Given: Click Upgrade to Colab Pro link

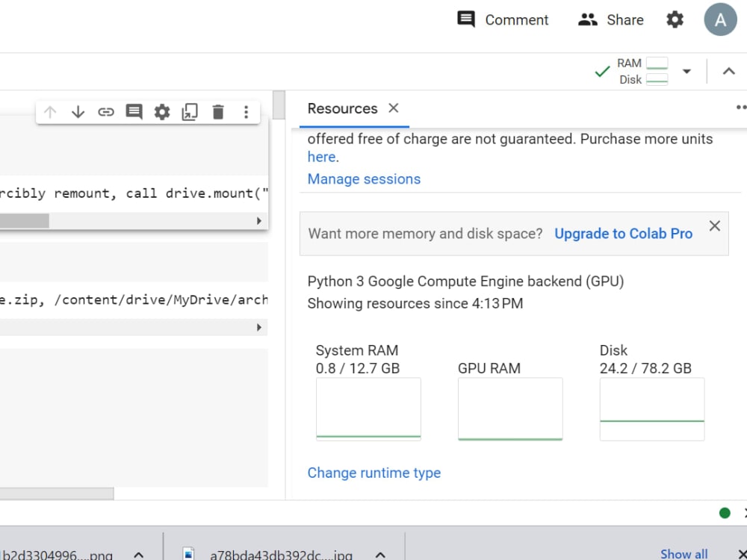Looking at the screenshot, I should point(623,234).
